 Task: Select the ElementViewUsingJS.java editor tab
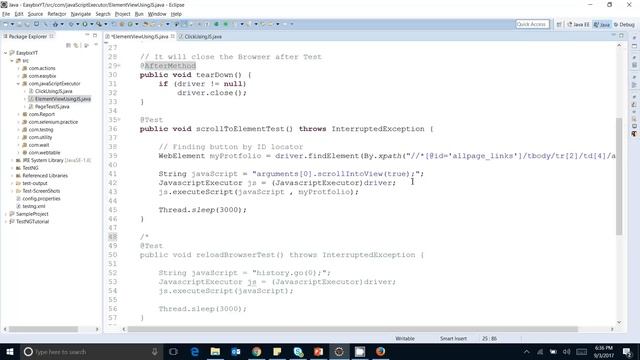tap(140, 36)
